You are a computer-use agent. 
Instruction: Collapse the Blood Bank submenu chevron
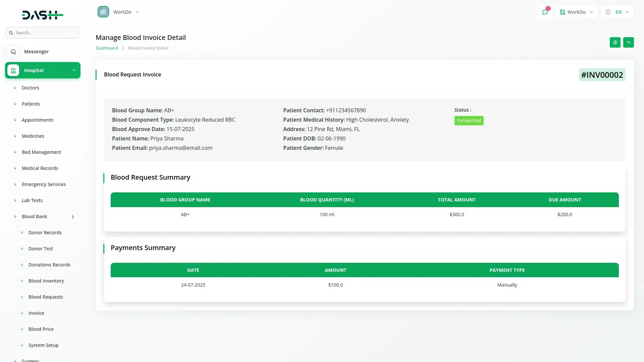pyautogui.click(x=73, y=217)
